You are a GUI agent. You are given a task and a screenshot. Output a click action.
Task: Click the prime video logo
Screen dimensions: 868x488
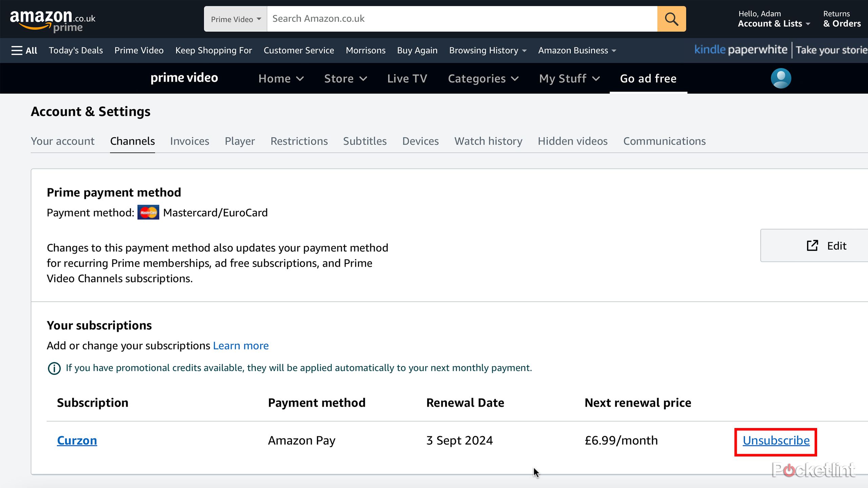tap(184, 78)
